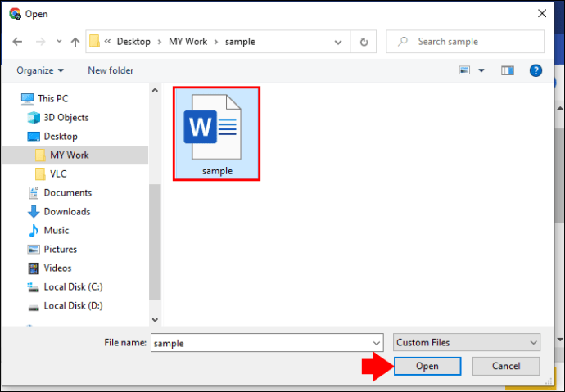Open Downloads in the sidebar

(x=67, y=212)
